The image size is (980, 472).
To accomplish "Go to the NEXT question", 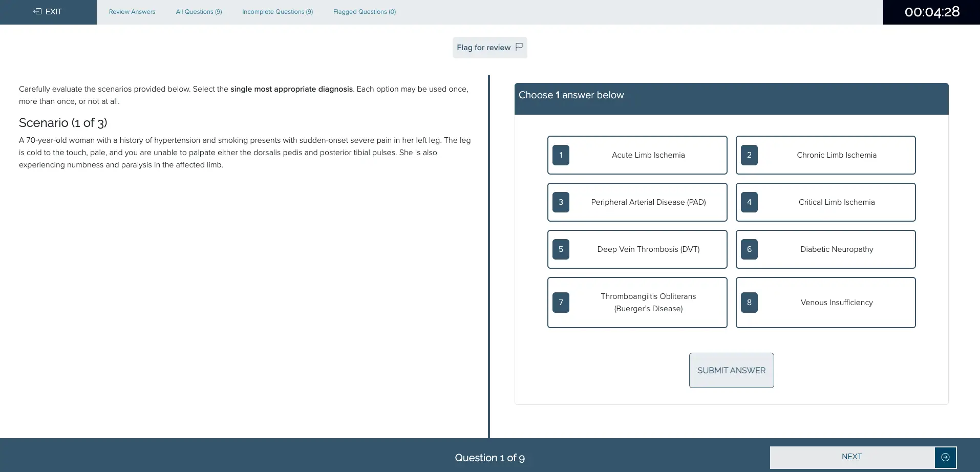I will pos(863,457).
